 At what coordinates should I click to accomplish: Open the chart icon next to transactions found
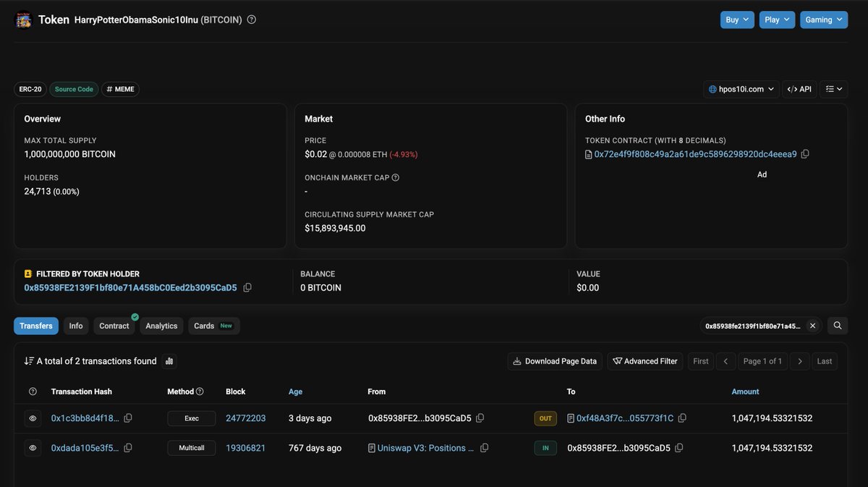click(169, 361)
